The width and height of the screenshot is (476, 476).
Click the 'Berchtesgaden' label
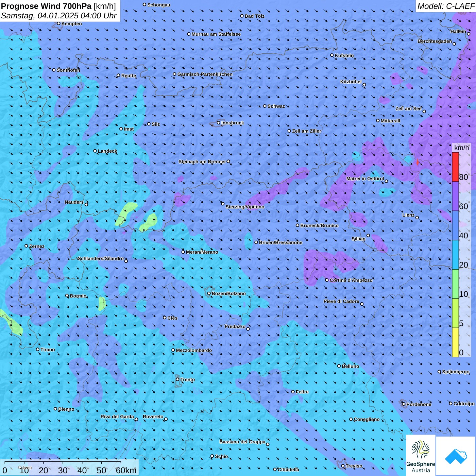click(x=435, y=41)
